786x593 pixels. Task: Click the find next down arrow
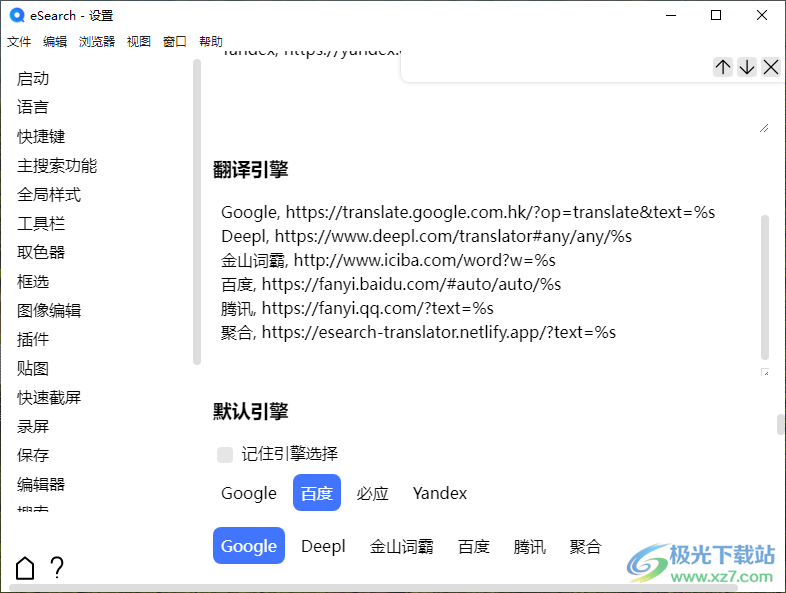tap(746, 67)
